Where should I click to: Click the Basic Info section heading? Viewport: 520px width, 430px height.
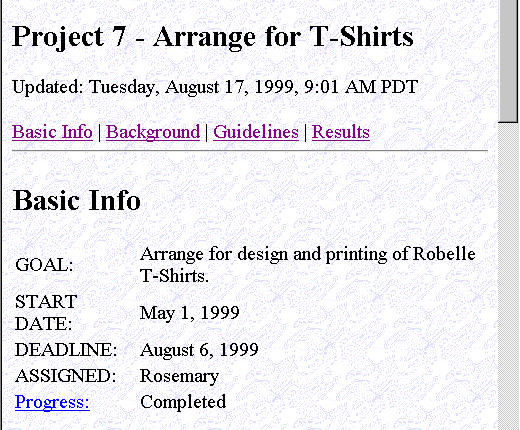click(76, 200)
